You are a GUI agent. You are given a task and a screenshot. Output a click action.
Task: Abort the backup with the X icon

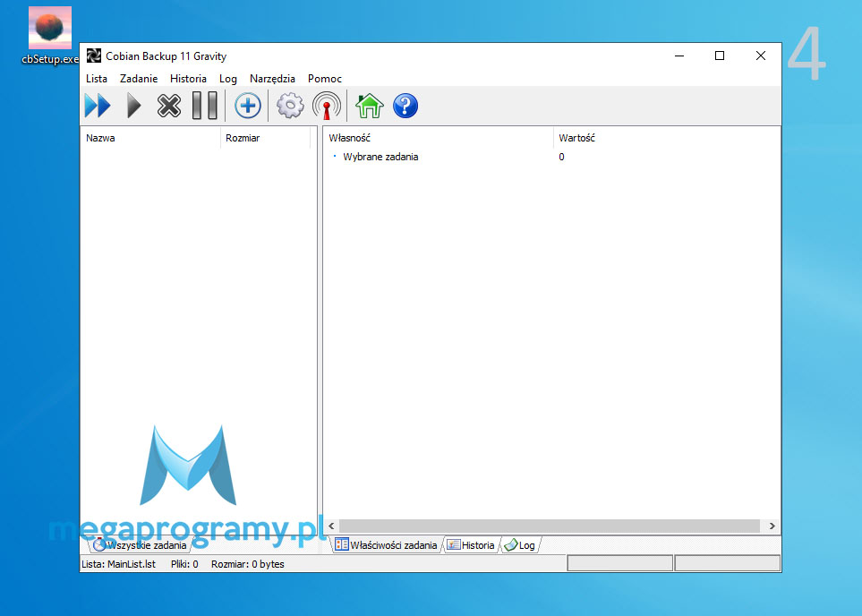point(169,106)
